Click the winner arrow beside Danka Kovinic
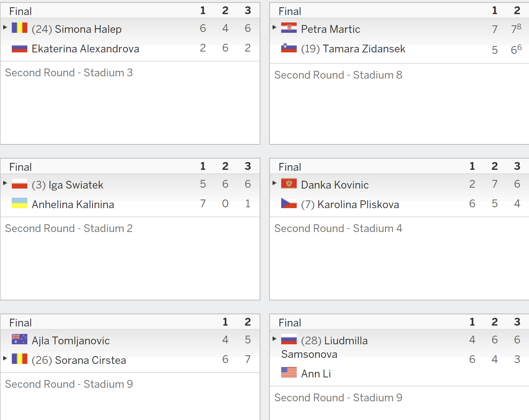Screen dimensions: 529x420 tap(275, 183)
